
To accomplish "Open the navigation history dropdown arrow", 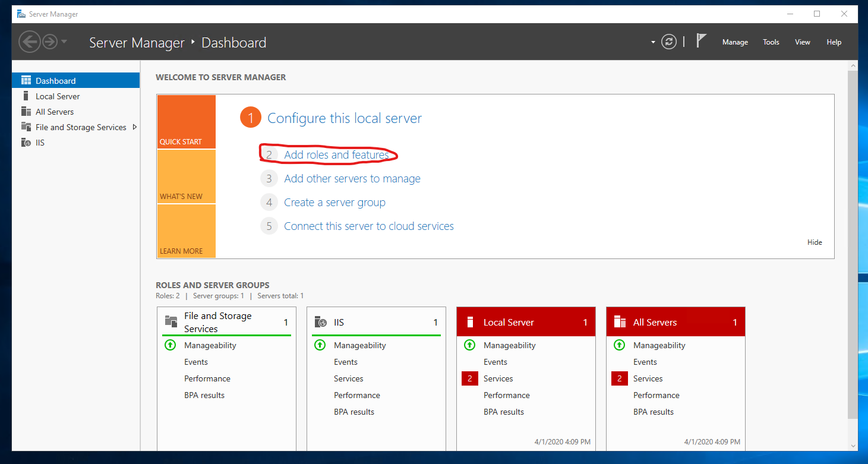I will click(x=64, y=42).
